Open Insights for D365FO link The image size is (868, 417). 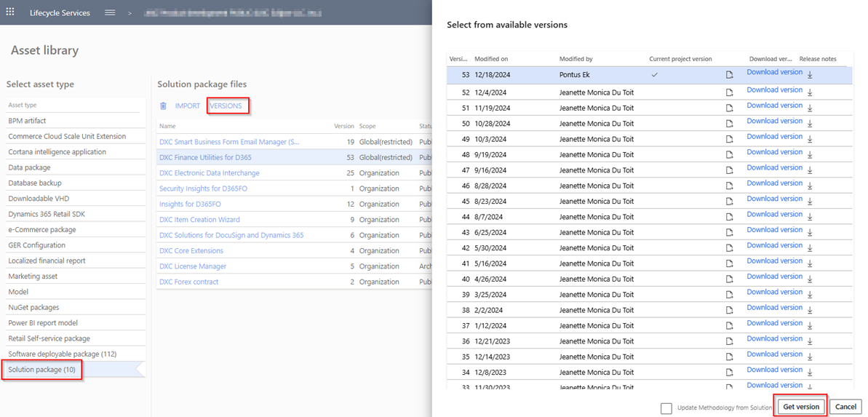tap(191, 204)
